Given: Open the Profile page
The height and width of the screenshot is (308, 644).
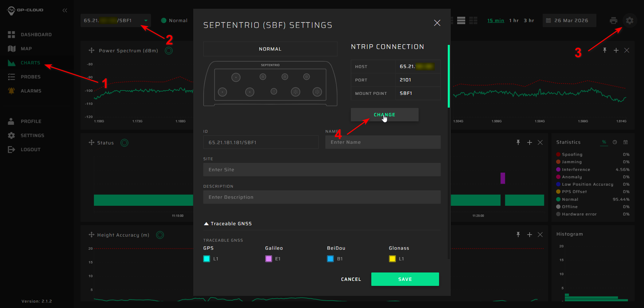Looking at the screenshot, I should [x=24, y=121].
